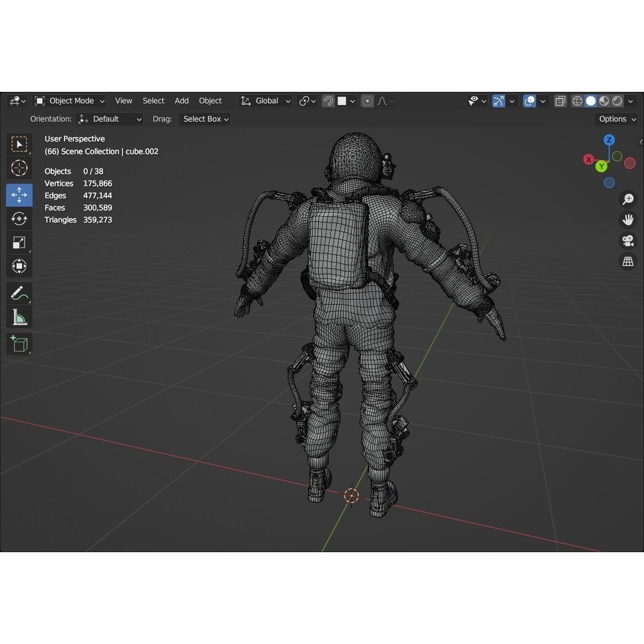This screenshot has height=644, width=644.
Task: Select the Select Box tool in toolbar
Action: (x=19, y=144)
